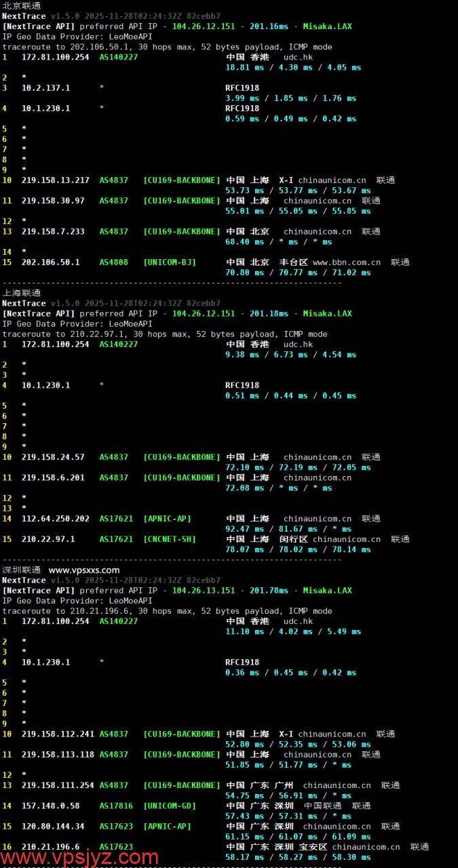Click IP address 157.148.0.58

click(x=50, y=806)
